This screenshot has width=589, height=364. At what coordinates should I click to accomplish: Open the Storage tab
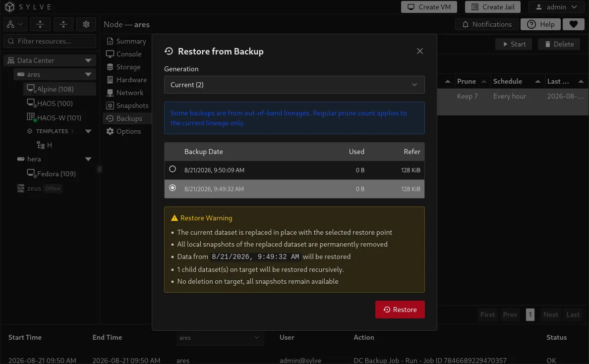tap(126, 67)
